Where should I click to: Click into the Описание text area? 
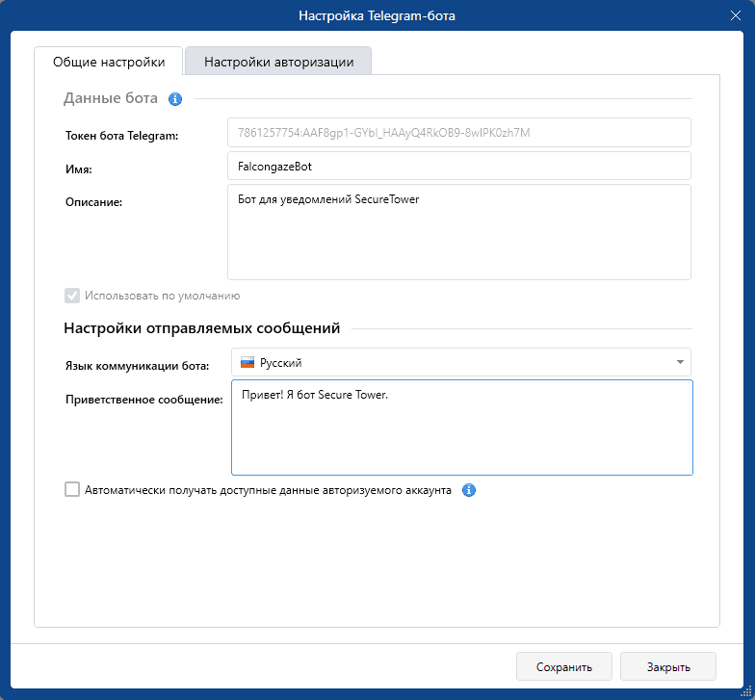pyautogui.click(x=459, y=232)
